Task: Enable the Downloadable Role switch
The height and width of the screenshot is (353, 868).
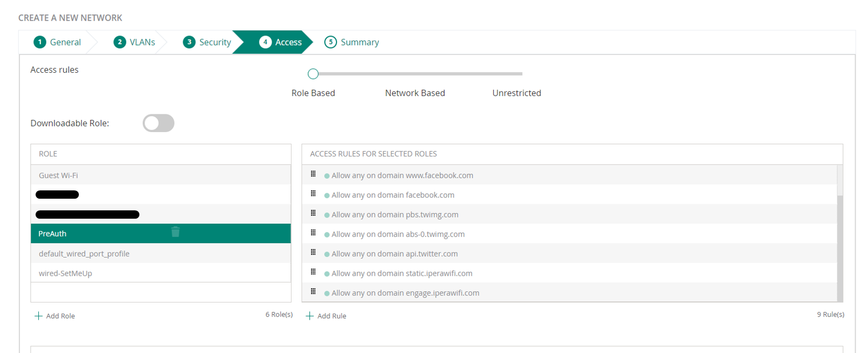Action: (x=159, y=123)
